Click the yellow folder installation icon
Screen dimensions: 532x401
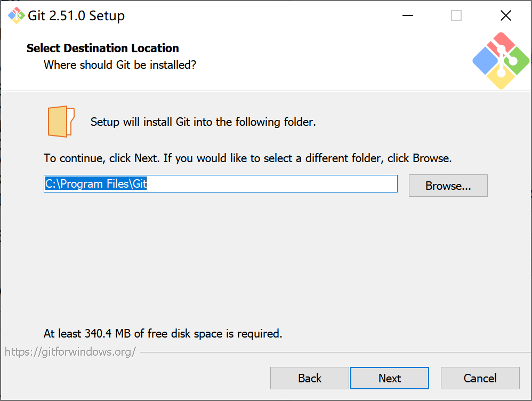60,121
